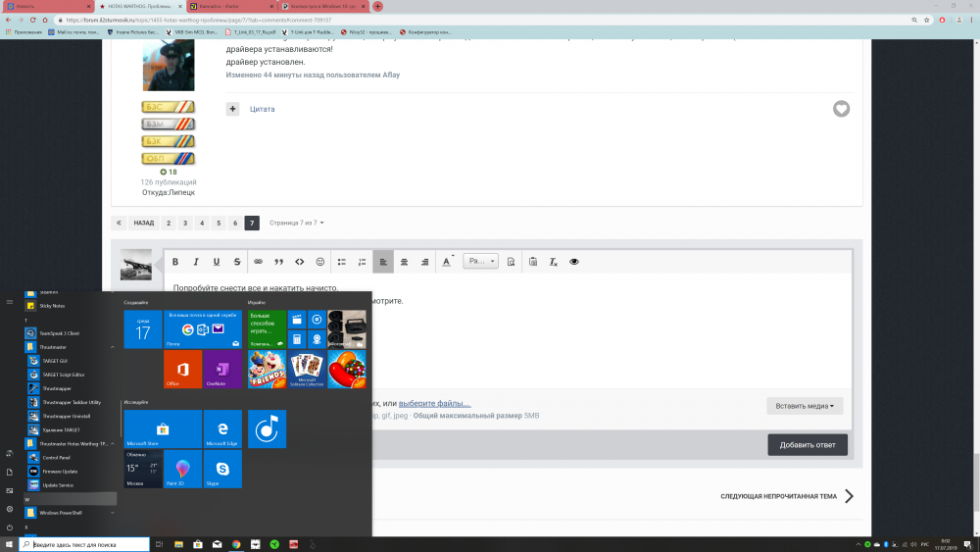Align text left in the editor

(x=383, y=262)
